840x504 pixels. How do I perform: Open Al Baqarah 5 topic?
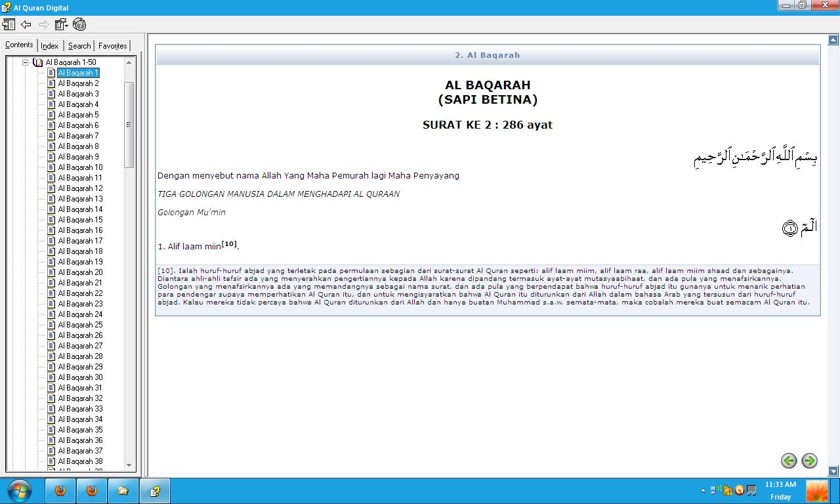tap(78, 115)
